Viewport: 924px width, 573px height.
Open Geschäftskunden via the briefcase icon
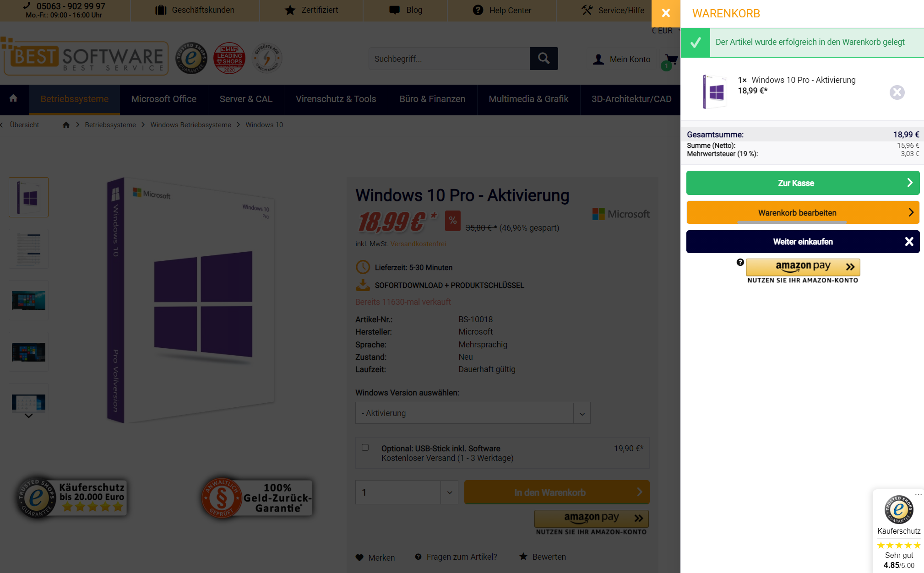click(161, 10)
